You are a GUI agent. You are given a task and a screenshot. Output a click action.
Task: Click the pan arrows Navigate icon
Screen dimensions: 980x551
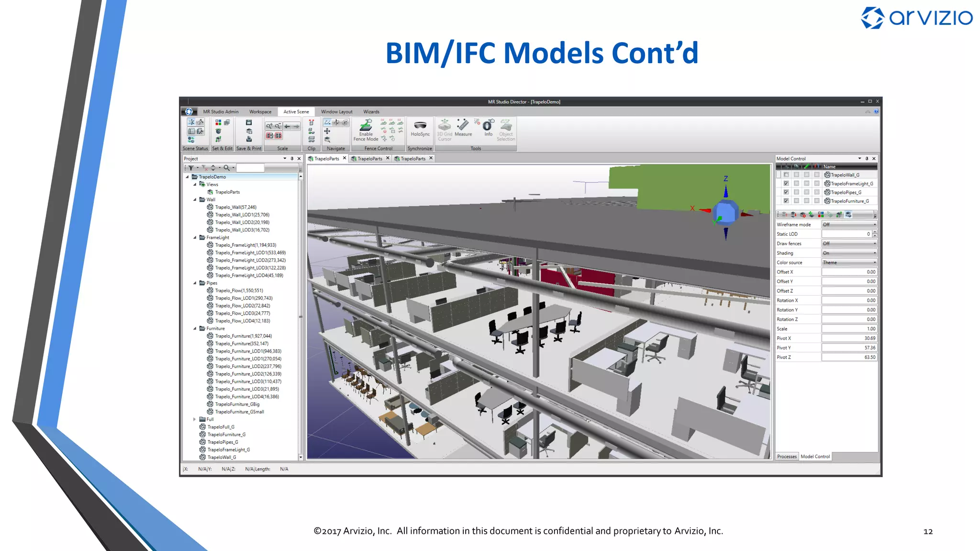coord(327,131)
